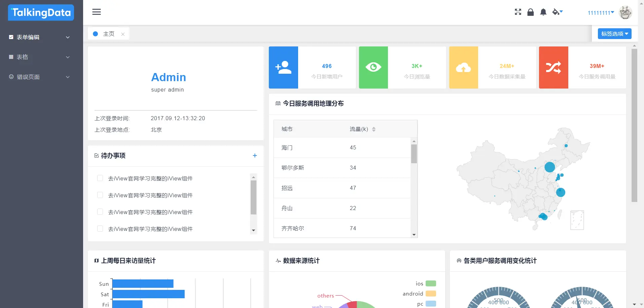Viewport: 644px width, 308px height.
Task: Lock the screen using the padlock icon
Action: click(531, 12)
